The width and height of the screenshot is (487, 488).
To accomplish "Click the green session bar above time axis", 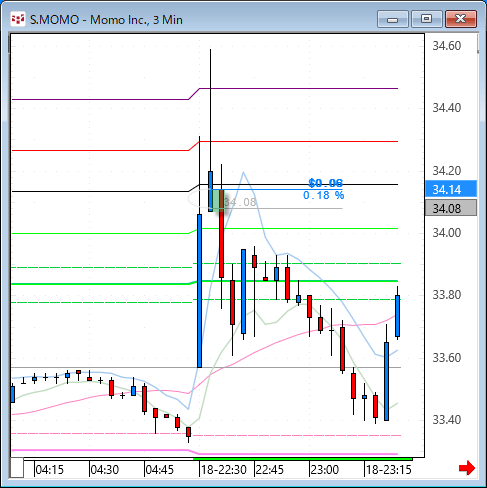I will pos(303,459).
